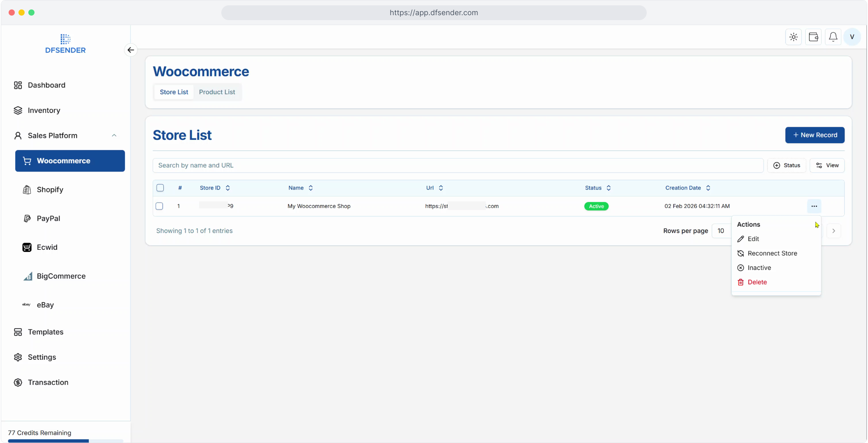The image size is (868, 443).
Task: Click the search by name and URL field
Action: [x=457, y=165]
